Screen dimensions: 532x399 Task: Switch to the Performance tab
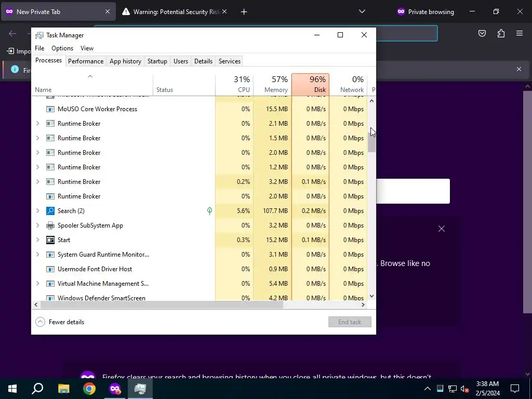tap(86, 61)
